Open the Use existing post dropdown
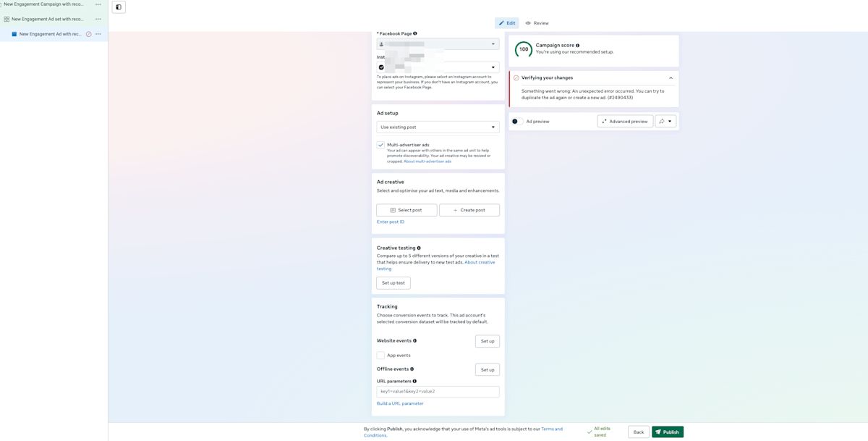 [x=438, y=127]
